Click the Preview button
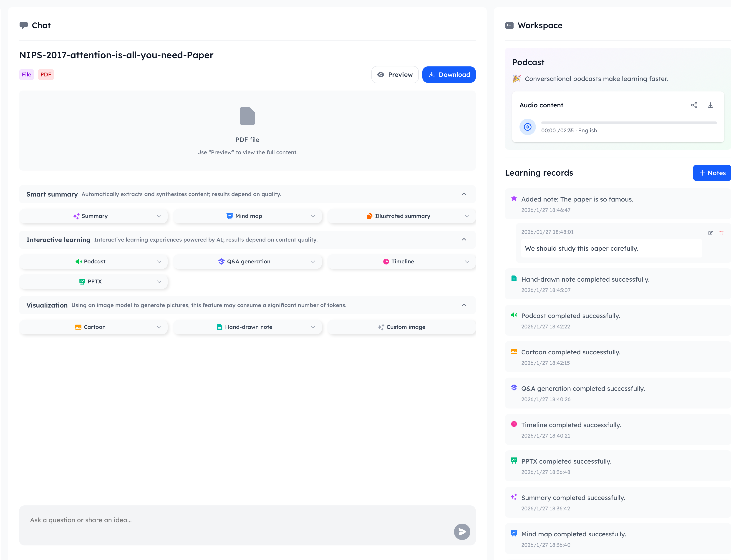This screenshot has width=731, height=560. [395, 75]
